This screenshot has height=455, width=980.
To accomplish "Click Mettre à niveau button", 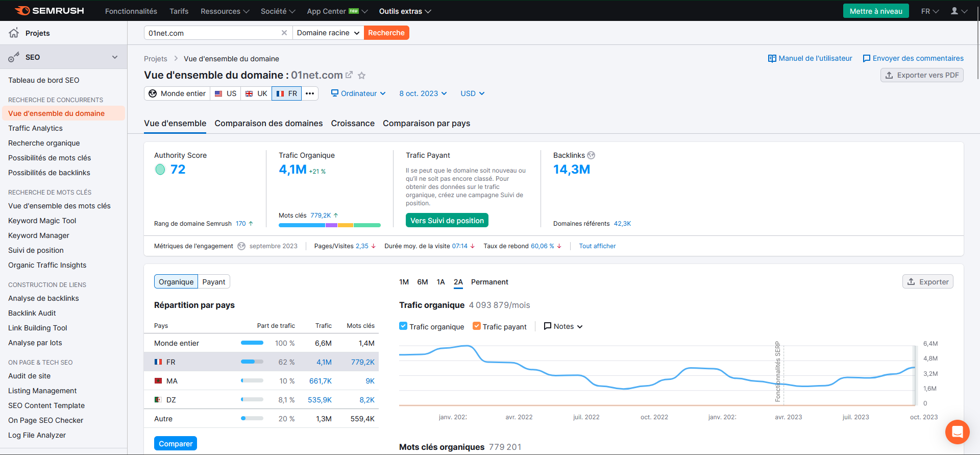I will tap(876, 11).
